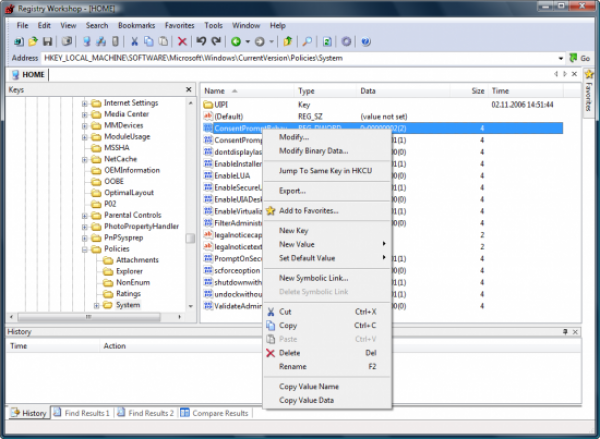This screenshot has width=600, height=439.
Task: Open the Bookmarks menu
Action: click(x=138, y=25)
